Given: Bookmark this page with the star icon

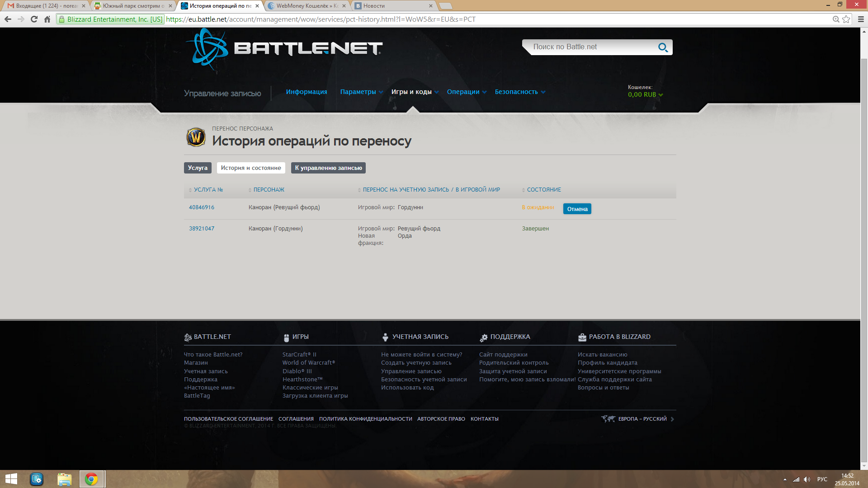Looking at the screenshot, I should (x=846, y=19).
